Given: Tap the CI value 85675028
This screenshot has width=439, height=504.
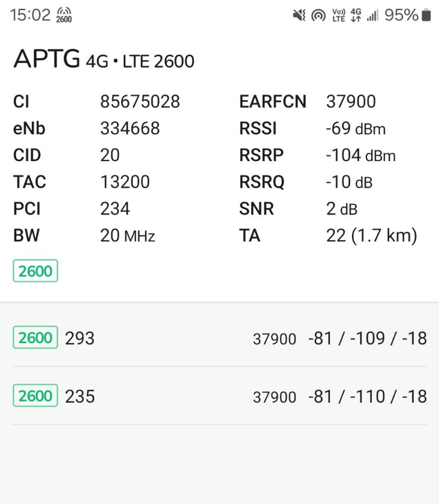Looking at the screenshot, I should coord(140,101).
